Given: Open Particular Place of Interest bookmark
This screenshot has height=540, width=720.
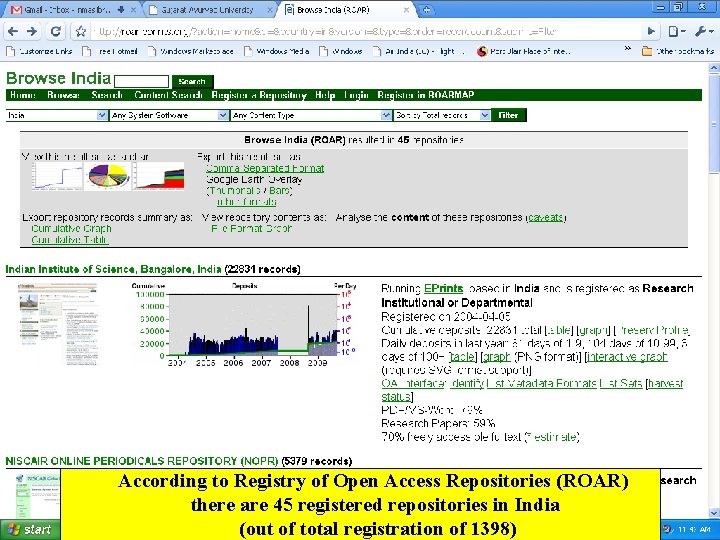Looking at the screenshot, I should 524,51.
